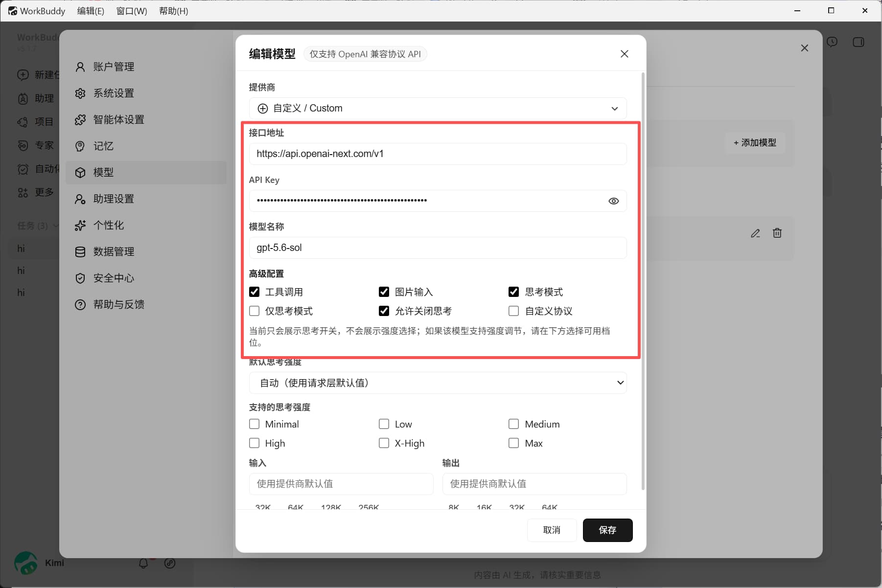Open the 窗口(W) menu
882x588 pixels.
tap(132, 11)
